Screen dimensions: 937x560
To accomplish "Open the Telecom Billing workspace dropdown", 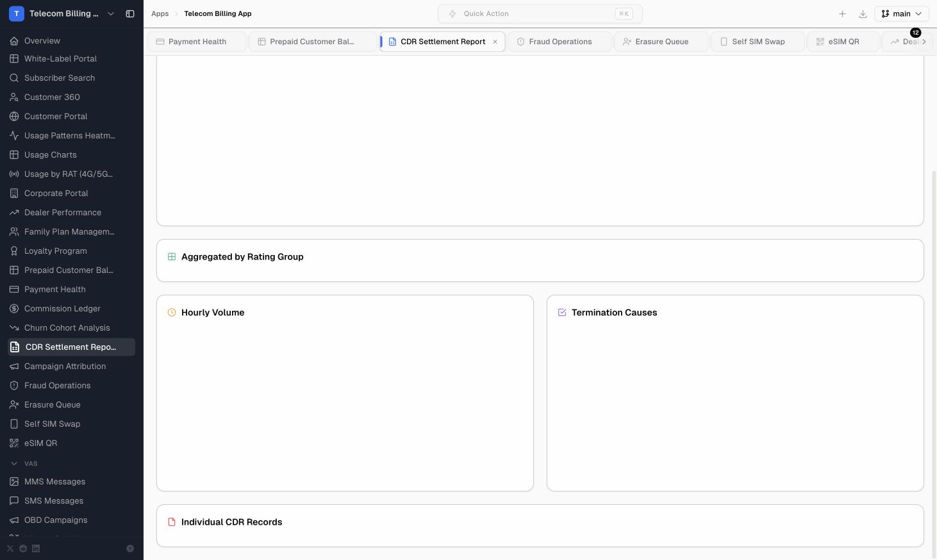I will click(x=63, y=13).
